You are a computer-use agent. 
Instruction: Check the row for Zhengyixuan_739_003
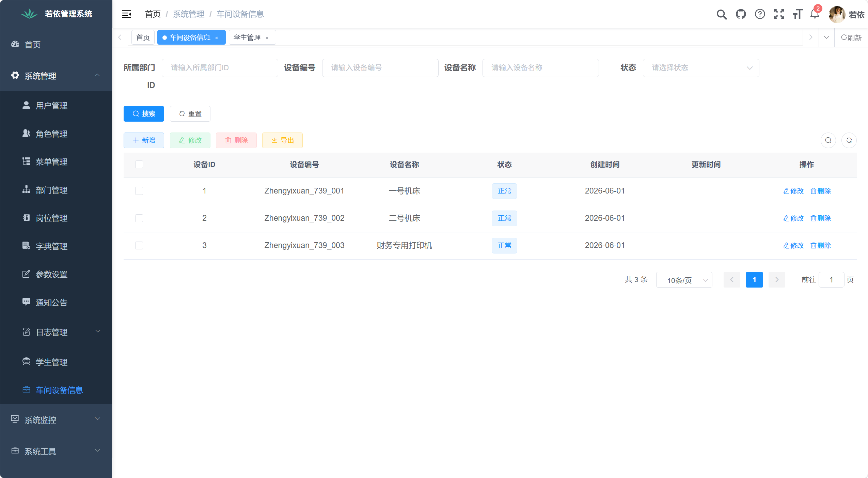tap(139, 245)
